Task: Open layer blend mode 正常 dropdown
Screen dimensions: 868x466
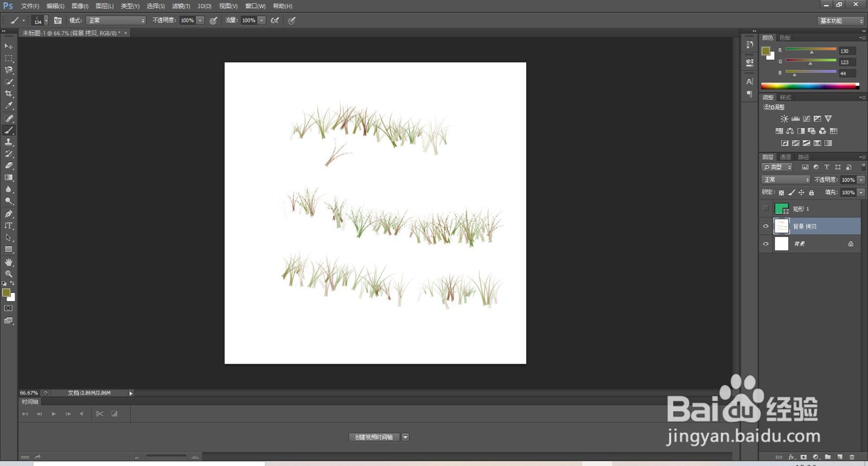Action: coord(786,180)
